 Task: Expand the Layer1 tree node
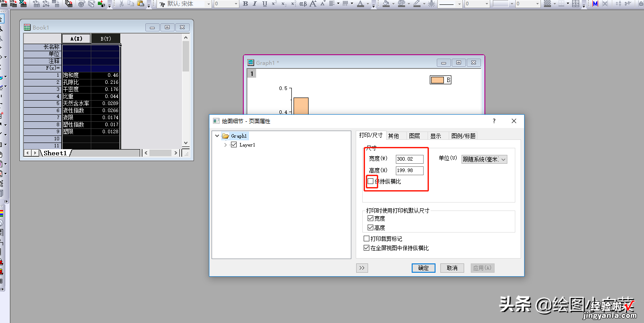coord(226,145)
